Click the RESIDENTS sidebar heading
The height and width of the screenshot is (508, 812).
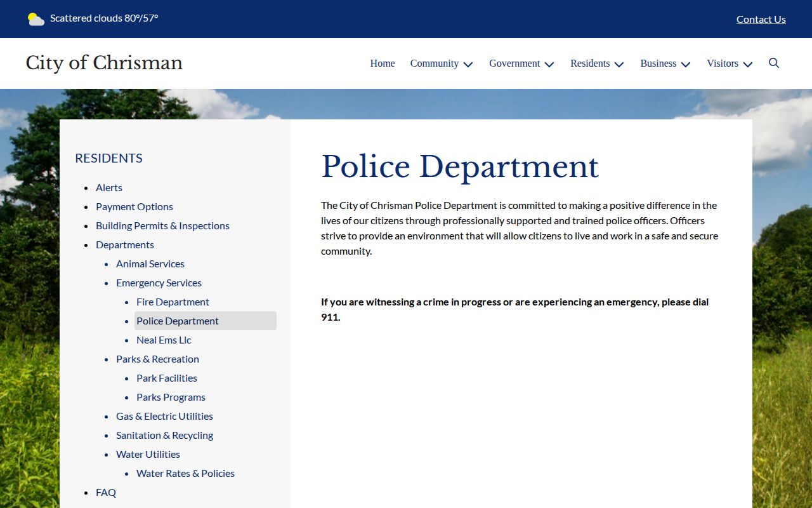[x=108, y=158]
